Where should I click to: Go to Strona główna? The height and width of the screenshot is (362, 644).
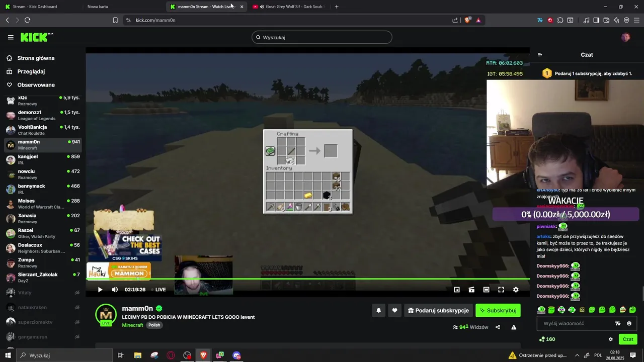(x=36, y=58)
